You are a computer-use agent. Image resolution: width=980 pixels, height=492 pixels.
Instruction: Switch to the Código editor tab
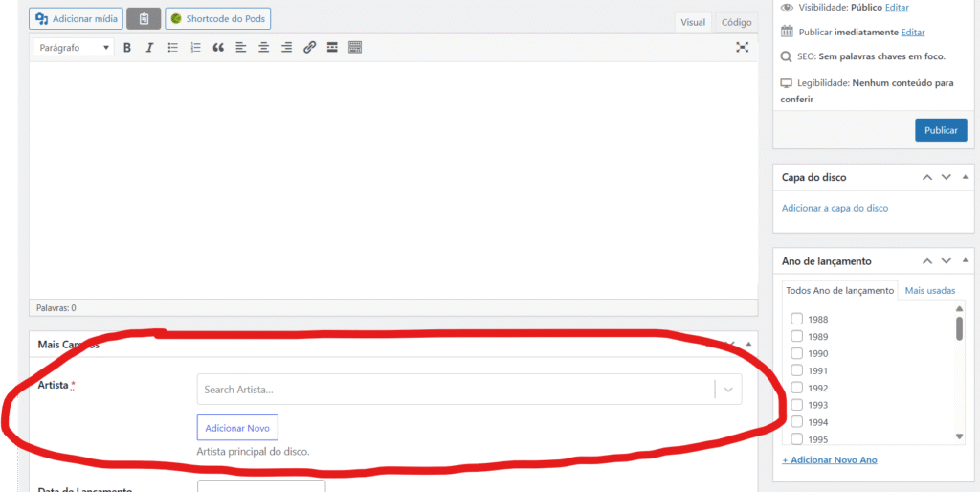[x=736, y=22]
